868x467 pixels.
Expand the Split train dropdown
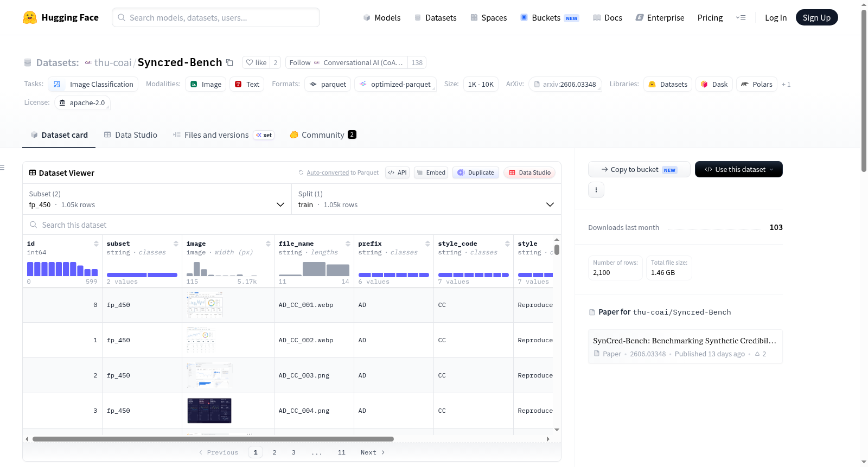coord(426,199)
